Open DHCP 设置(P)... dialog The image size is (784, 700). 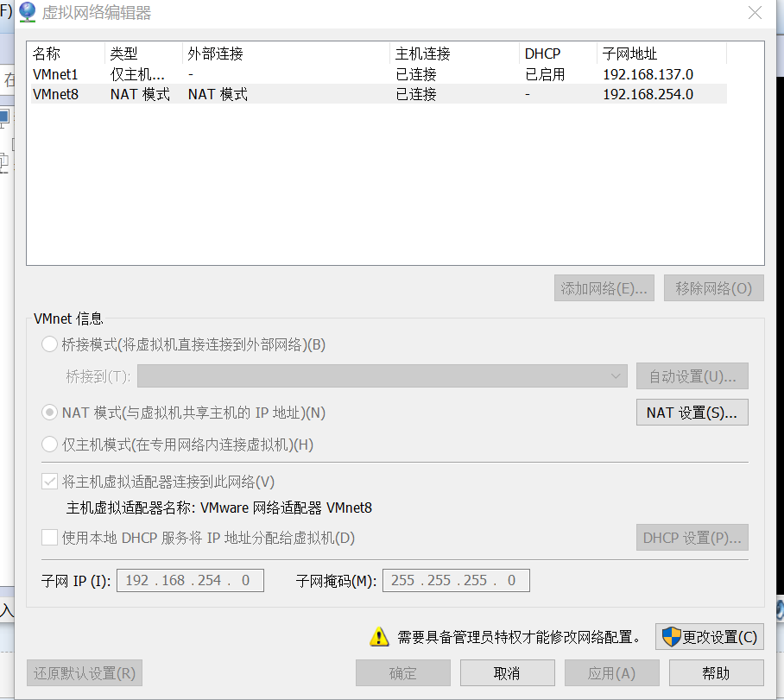point(692,538)
